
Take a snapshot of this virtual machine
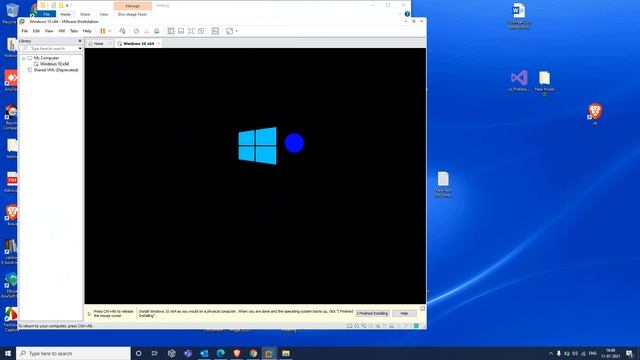[136, 31]
